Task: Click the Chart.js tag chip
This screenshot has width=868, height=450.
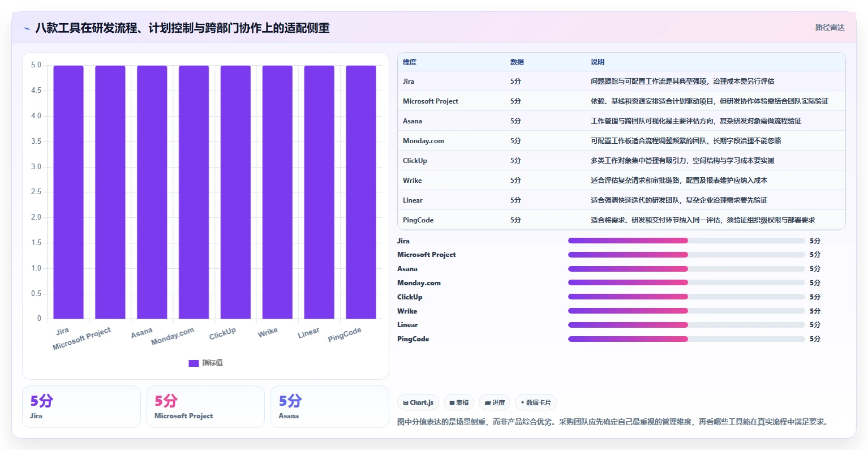Action: click(x=418, y=402)
